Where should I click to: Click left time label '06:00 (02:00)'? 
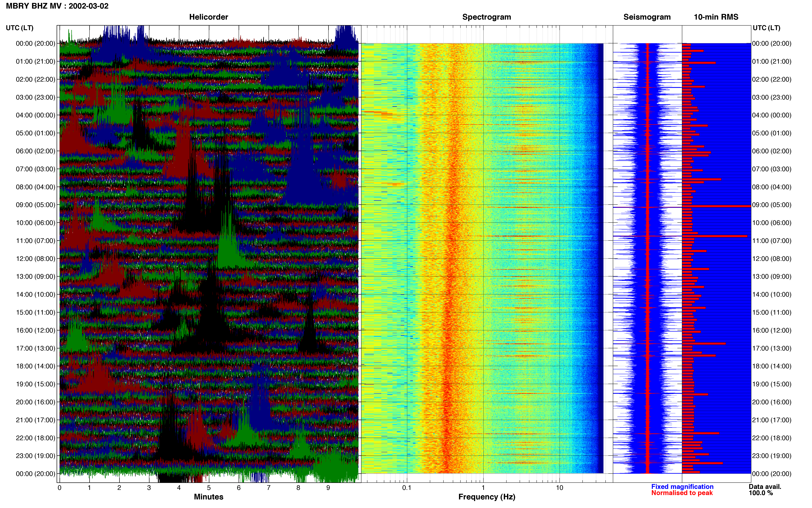[x=36, y=151]
